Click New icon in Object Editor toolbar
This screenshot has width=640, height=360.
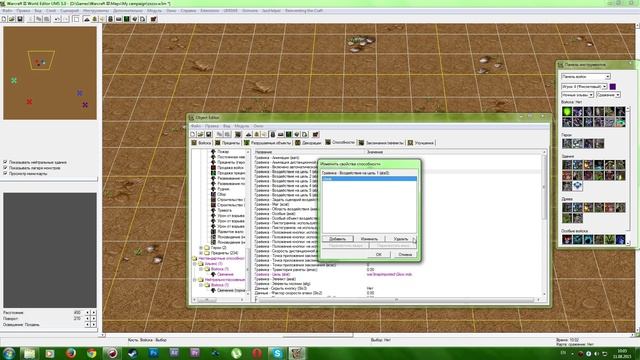tap(193, 134)
